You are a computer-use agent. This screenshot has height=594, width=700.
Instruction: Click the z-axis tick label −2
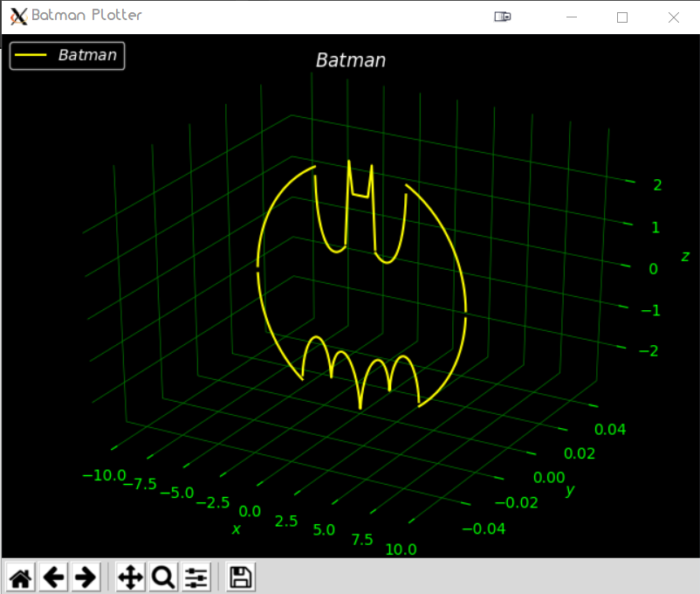(x=649, y=351)
